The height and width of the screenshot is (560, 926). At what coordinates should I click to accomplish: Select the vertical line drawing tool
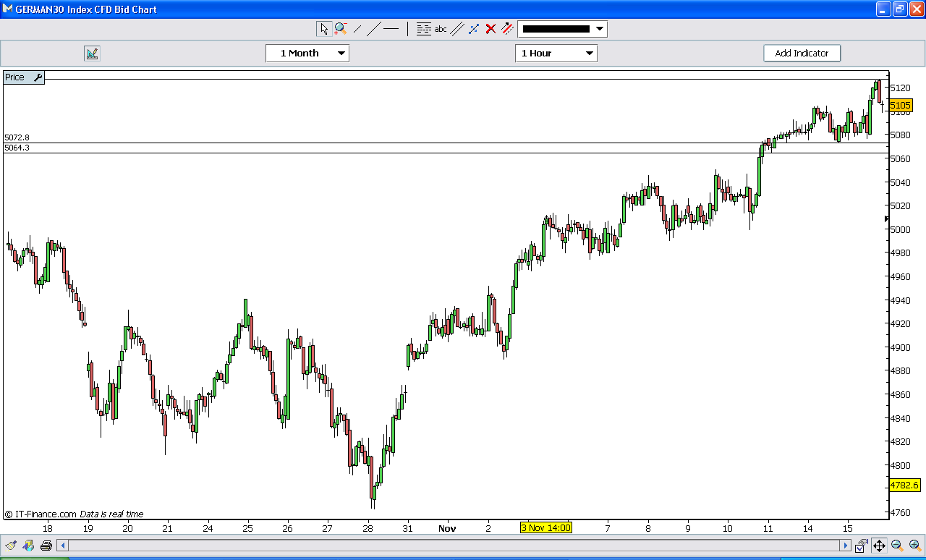click(x=407, y=29)
